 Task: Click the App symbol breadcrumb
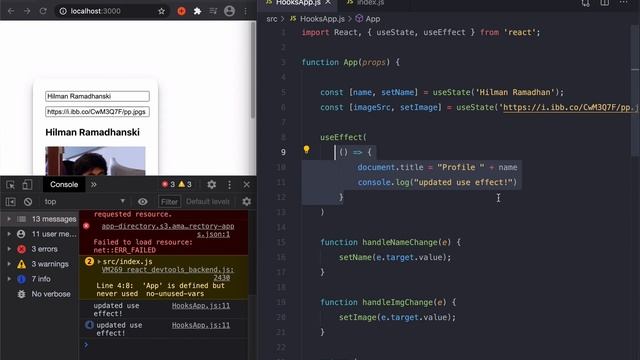(x=368, y=19)
